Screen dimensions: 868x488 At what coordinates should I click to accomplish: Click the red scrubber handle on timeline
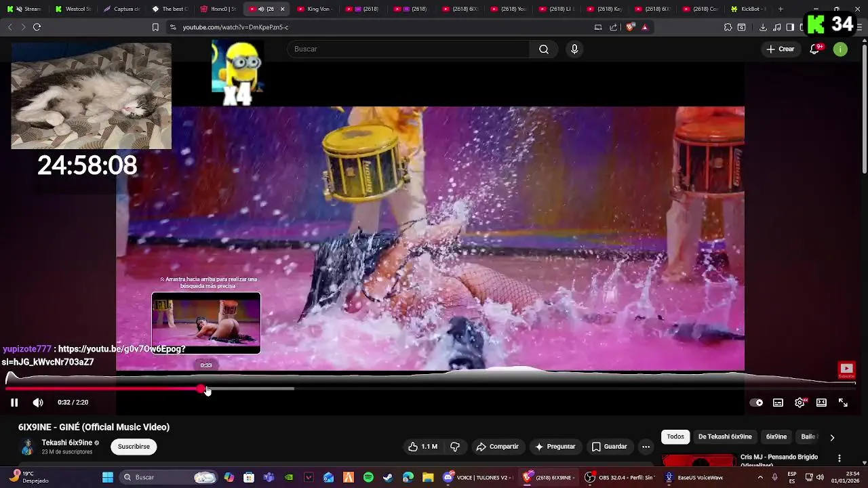(201, 389)
